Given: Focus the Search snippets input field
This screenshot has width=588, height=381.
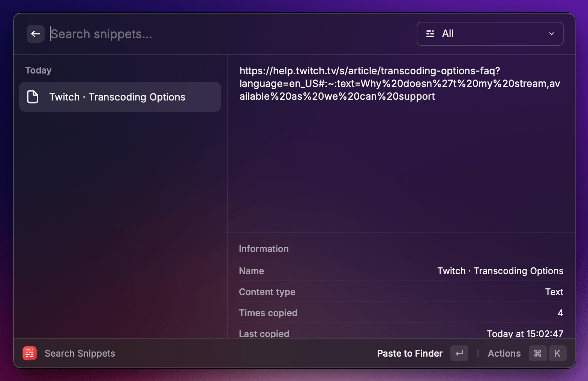Looking at the screenshot, I should tap(225, 34).
